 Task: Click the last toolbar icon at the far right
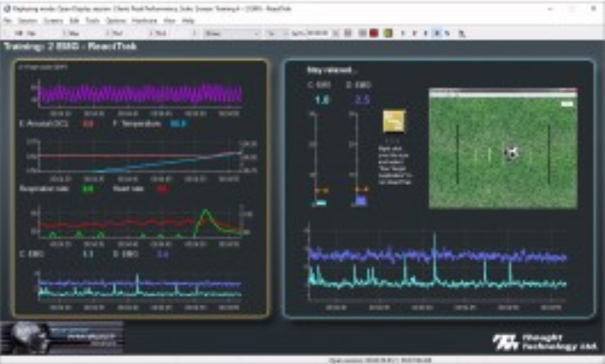461,33
